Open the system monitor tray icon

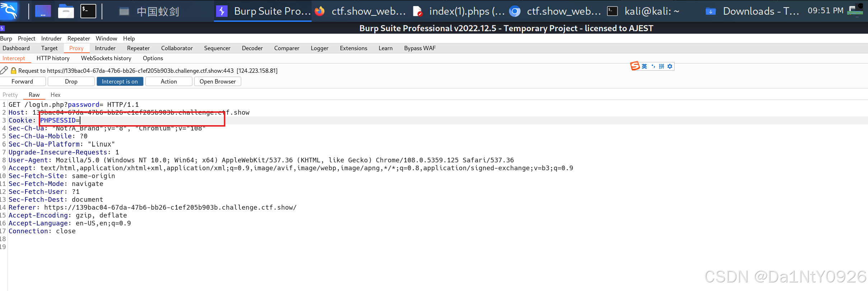click(855, 10)
